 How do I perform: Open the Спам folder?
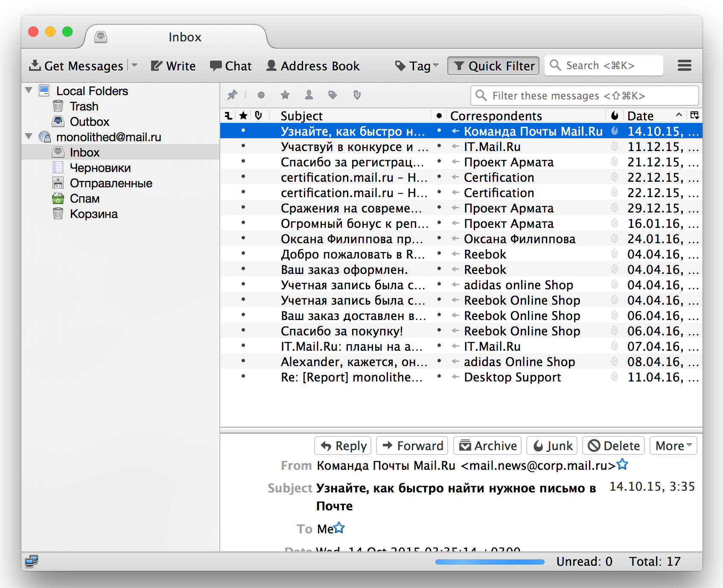85,198
